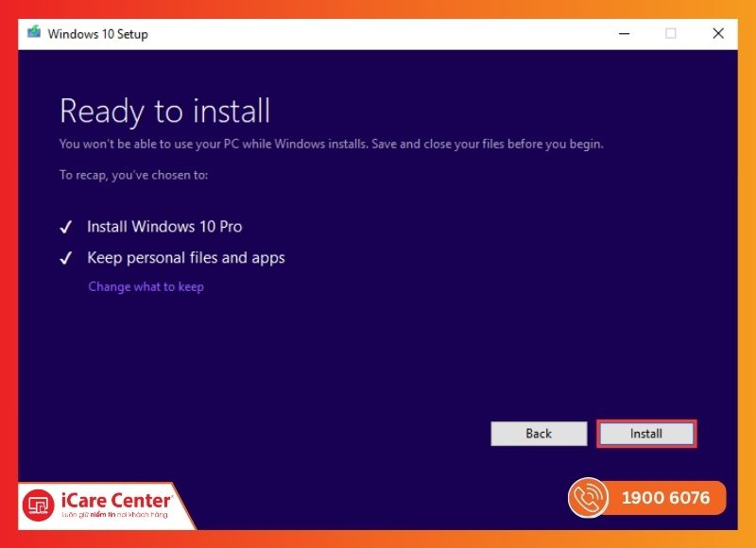Click the 'Ready to install' heading
The height and width of the screenshot is (548, 756).
164,111
